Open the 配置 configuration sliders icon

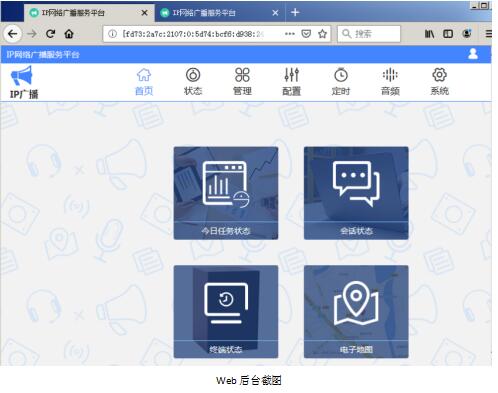(292, 75)
